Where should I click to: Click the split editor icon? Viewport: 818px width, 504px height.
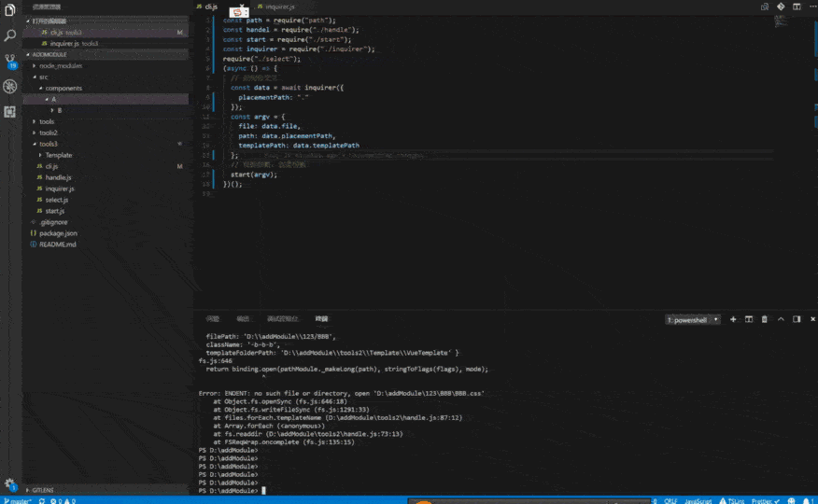(797, 7)
